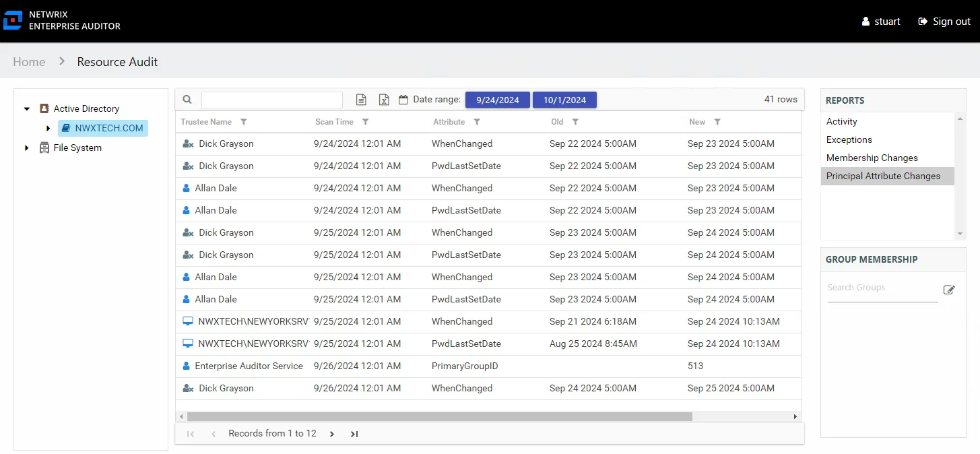Go to Home in the breadcrumb
Screen dimensions: 980x454
point(29,61)
